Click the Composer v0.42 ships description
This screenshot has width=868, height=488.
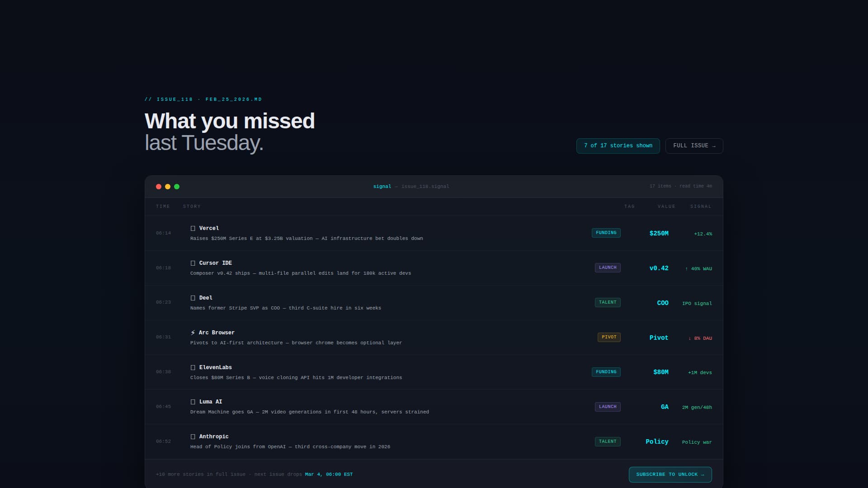pos(301,273)
